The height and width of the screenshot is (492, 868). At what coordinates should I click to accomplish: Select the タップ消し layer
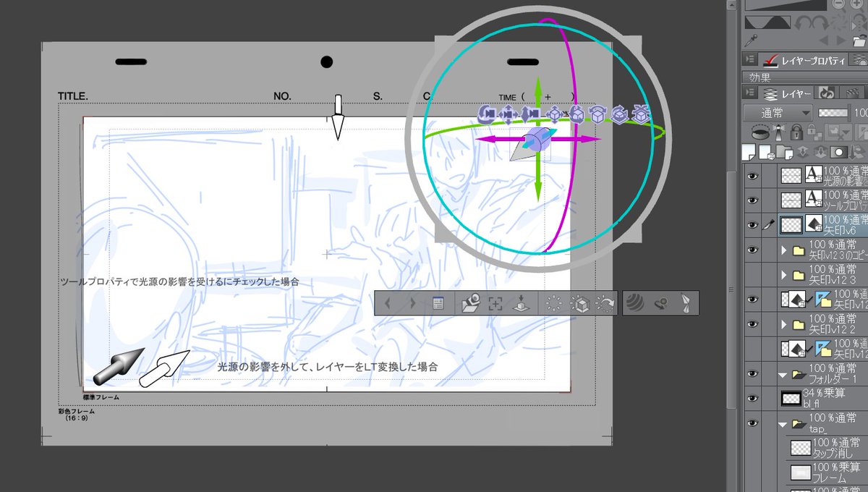pyautogui.click(x=826, y=448)
